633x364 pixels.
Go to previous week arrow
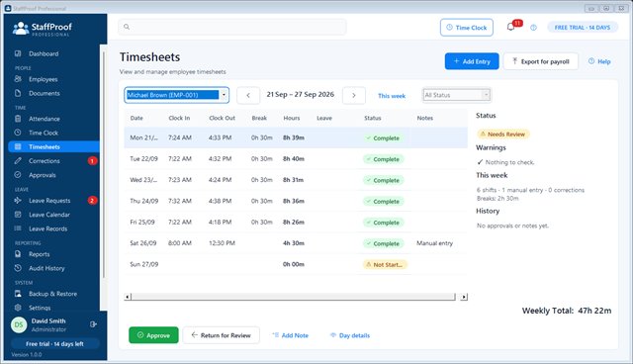pyautogui.click(x=248, y=96)
